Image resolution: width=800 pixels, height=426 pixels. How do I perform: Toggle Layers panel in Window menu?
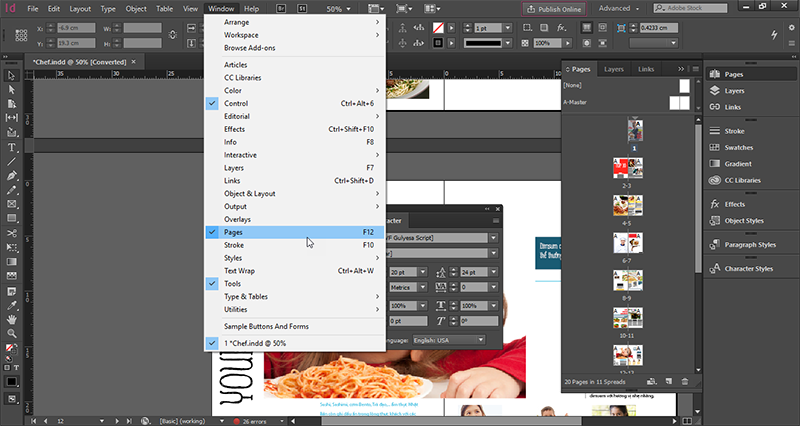[294, 168]
